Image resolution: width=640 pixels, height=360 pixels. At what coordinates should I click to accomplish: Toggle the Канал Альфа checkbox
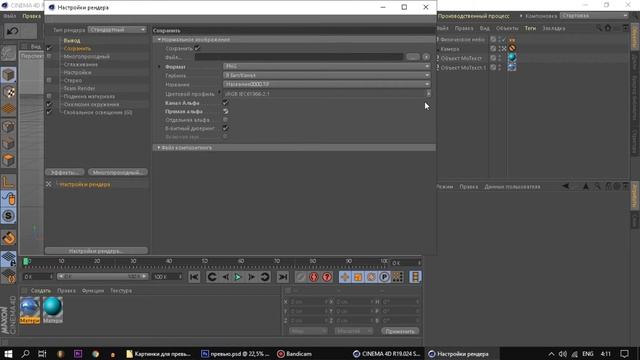click(225, 103)
